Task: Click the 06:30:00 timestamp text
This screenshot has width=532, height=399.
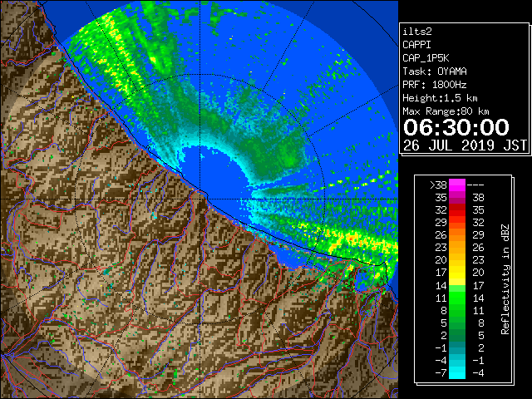Action: point(456,127)
